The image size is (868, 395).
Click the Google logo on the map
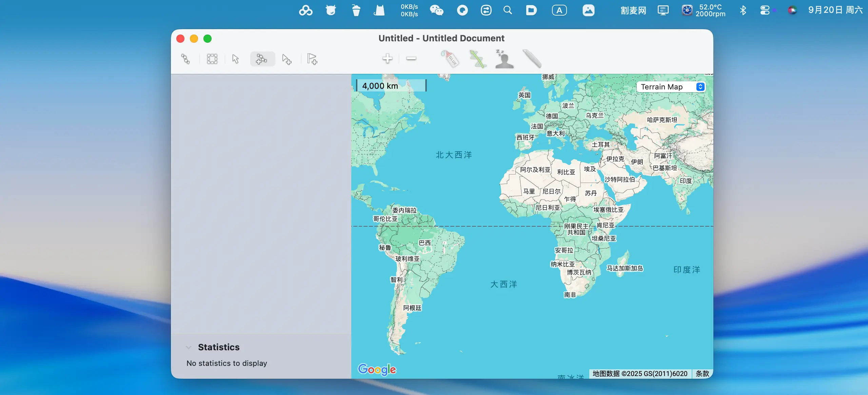(377, 369)
